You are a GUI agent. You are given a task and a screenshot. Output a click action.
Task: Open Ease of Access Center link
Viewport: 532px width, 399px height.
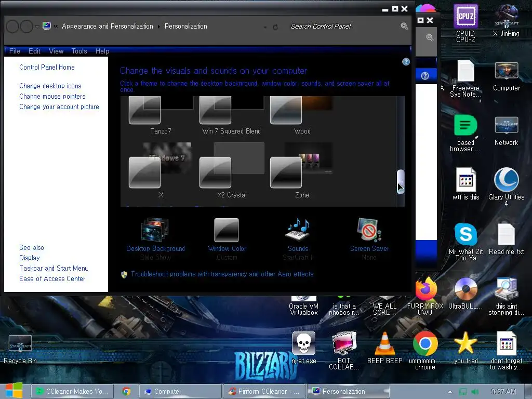[52, 278]
